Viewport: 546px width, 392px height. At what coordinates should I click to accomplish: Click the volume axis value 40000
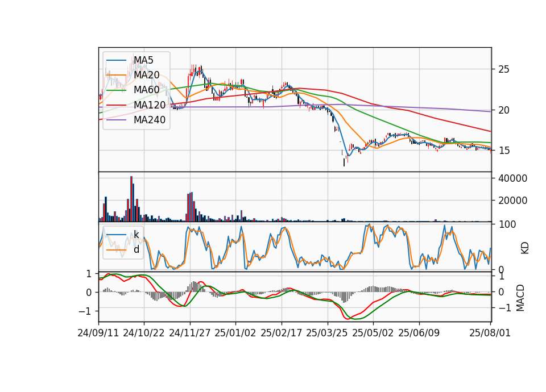coord(513,178)
